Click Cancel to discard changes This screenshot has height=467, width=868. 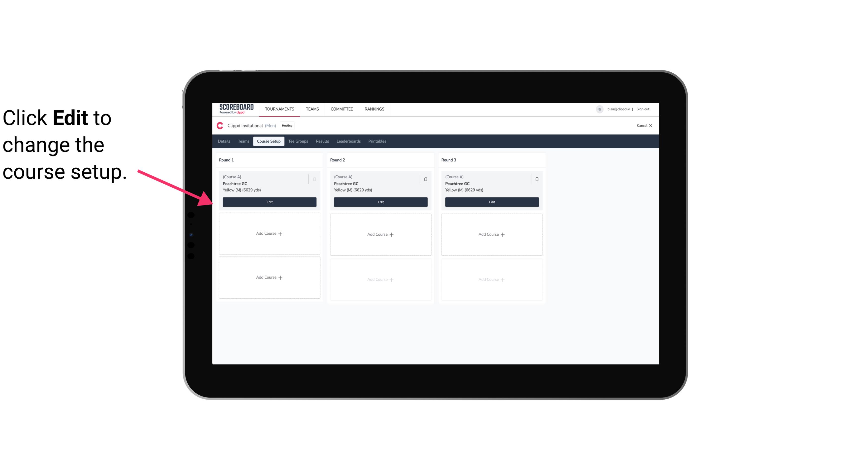(x=643, y=125)
